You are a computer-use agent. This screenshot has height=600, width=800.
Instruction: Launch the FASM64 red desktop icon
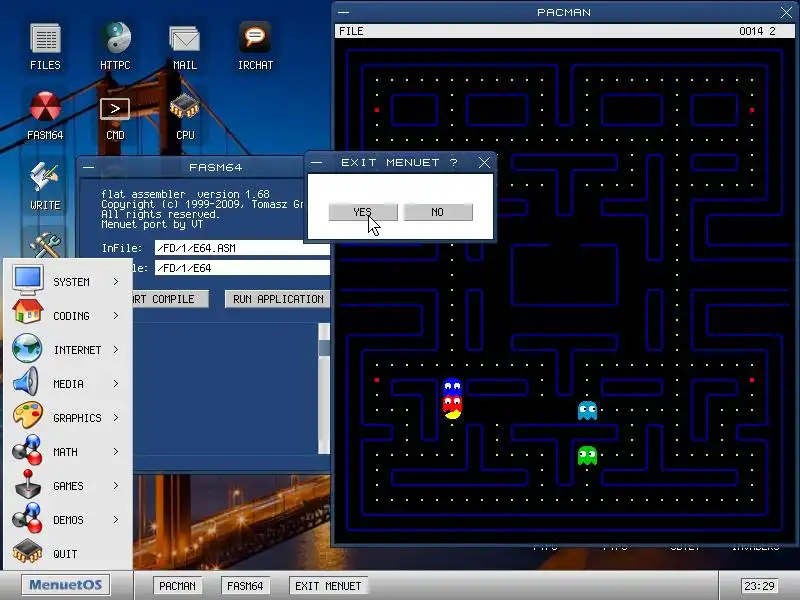(x=45, y=107)
